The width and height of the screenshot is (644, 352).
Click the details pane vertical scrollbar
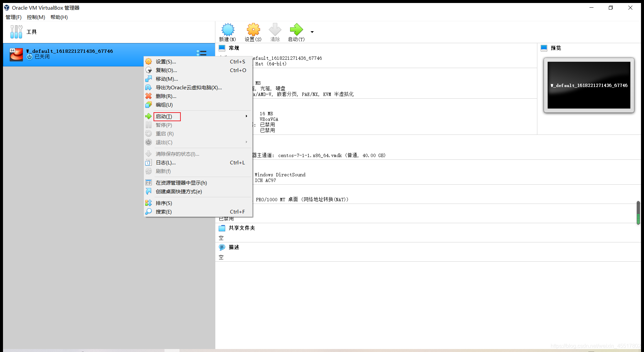638,213
